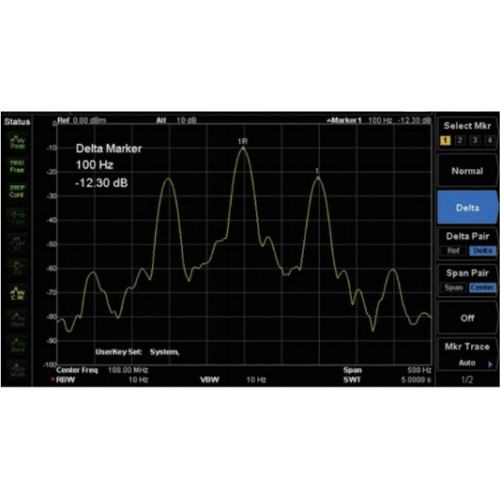The height and width of the screenshot is (500, 500).
Task: Click the large -12.30 dB delta readout
Action: (x=102, y=183)
